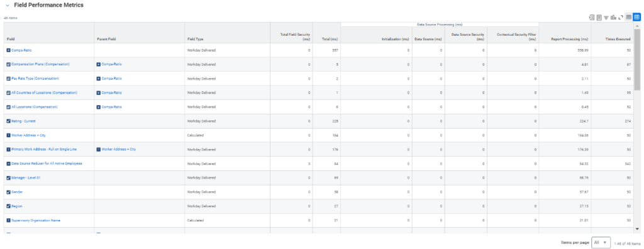Image resolution: width=644 pixels, height=249 pixels.
Task: Click the icon beside Rating - Current
Action: 8,121
